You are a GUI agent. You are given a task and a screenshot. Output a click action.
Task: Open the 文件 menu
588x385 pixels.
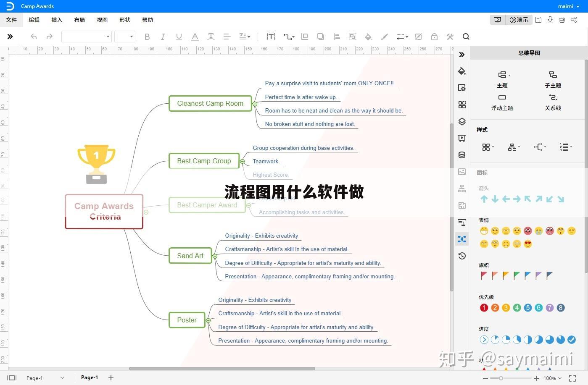coord(11,20)
